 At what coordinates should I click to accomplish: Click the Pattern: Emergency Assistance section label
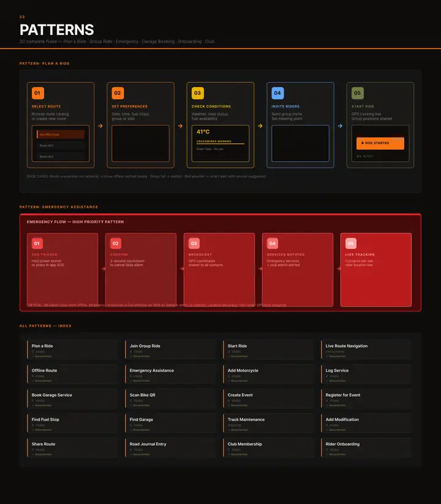tap(58, 207)
